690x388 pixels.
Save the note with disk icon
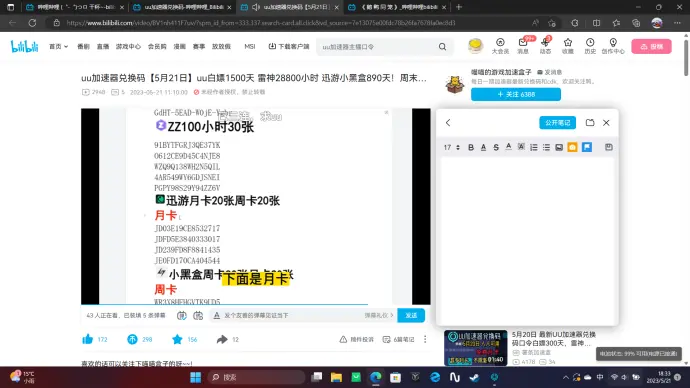coord(609,147)
